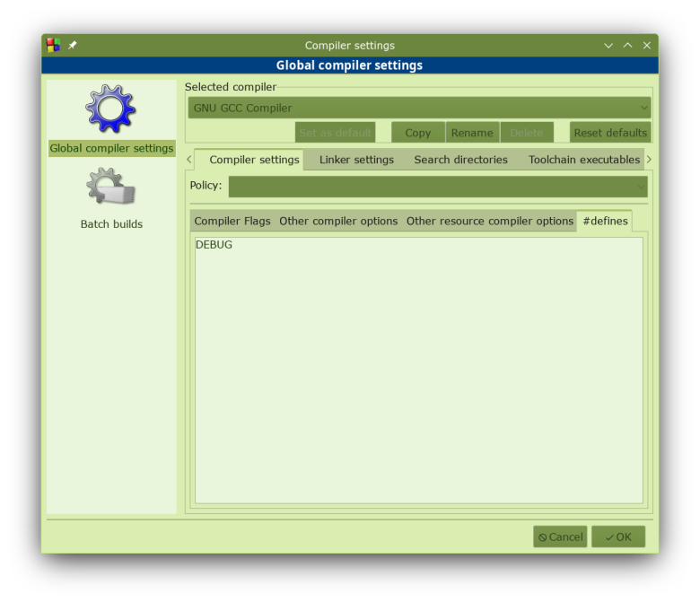Switch to the Linker settings tab
This screenshot has height=602, width=700.
click(x=356, y=160)
